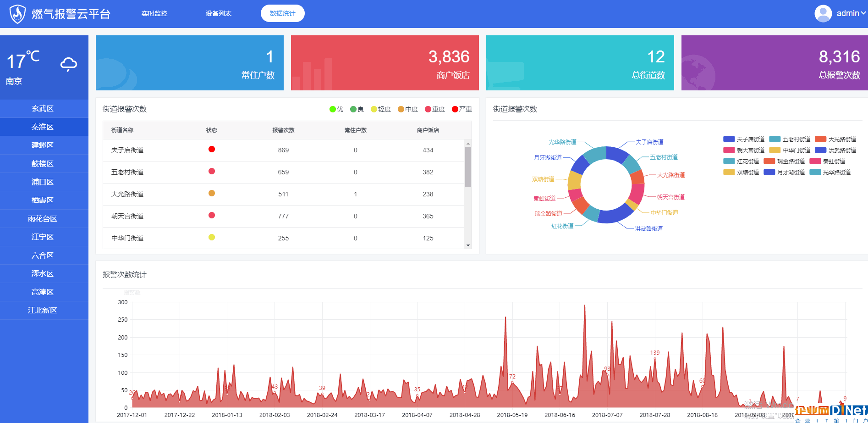Click the pink 重度 legend dot
868x423 pixels.
click(x=428, y=109)
